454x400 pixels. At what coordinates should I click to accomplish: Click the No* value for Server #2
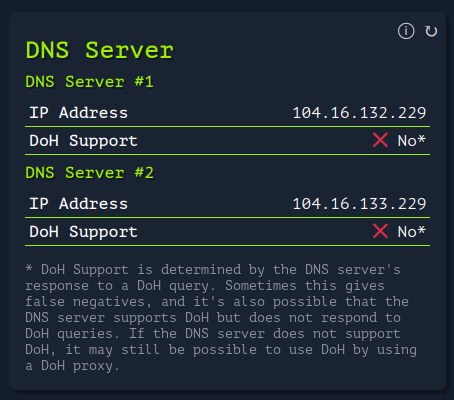[x=411, y=232]
